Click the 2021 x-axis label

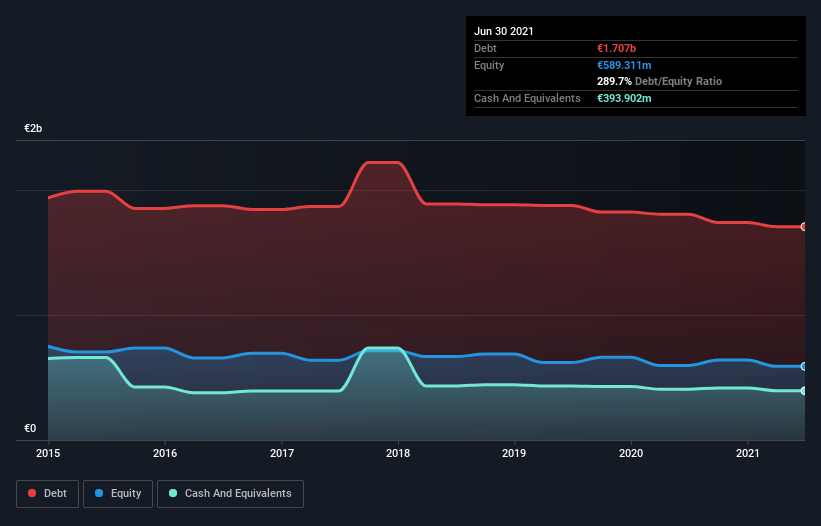[748, 453]
